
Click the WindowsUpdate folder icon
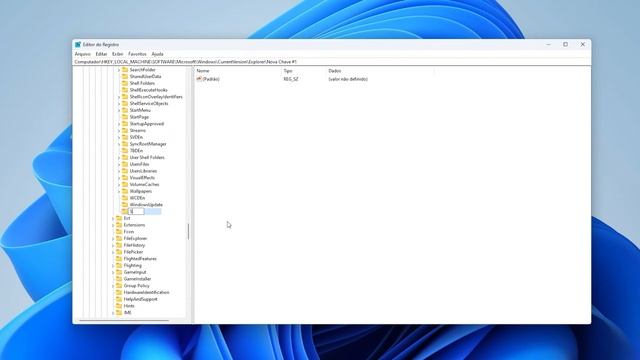[125, 204]
